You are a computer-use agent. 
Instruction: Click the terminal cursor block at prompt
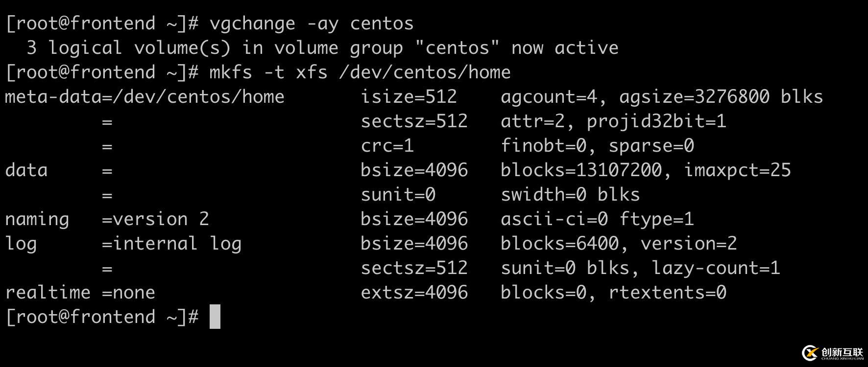(x=215, y=317)
